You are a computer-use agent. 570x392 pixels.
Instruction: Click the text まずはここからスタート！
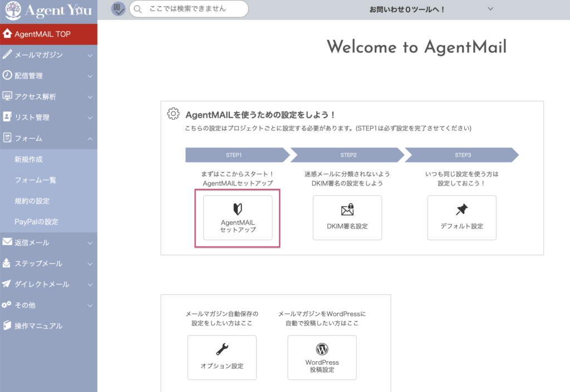238,174
